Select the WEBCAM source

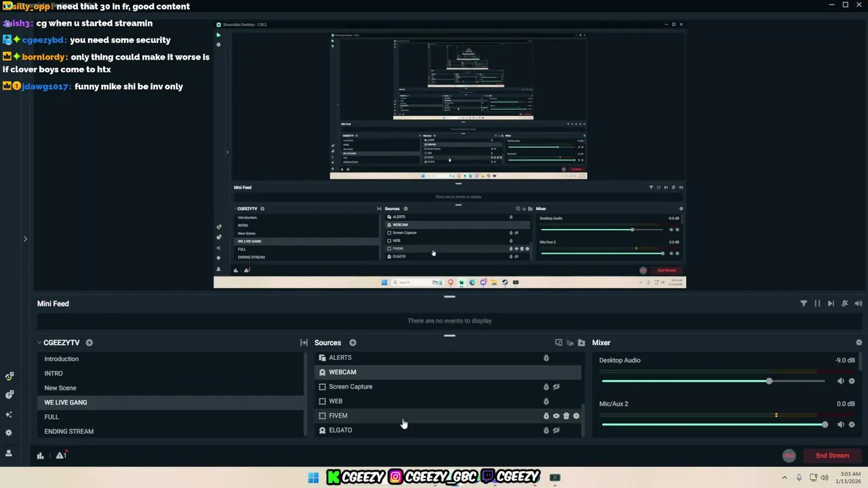point(448,372)
